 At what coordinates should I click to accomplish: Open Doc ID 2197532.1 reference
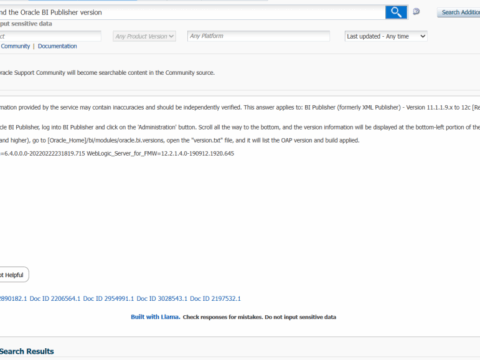click(215, 298)
